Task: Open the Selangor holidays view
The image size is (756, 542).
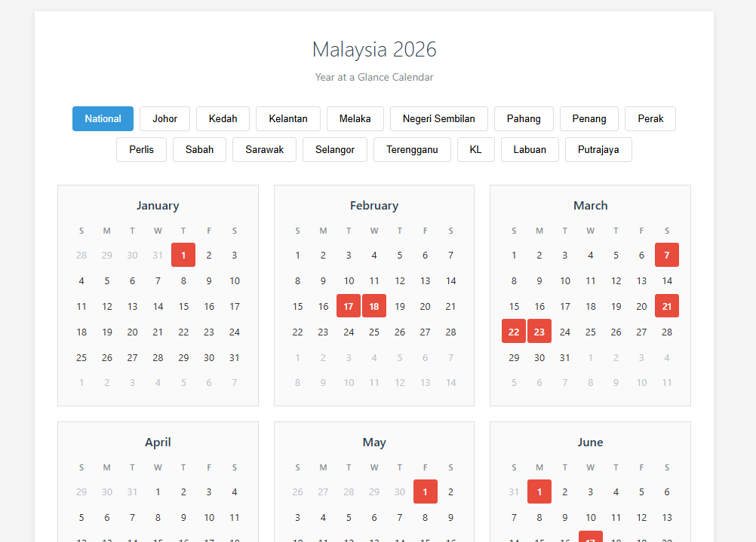Action: click(x=334, y=149)
